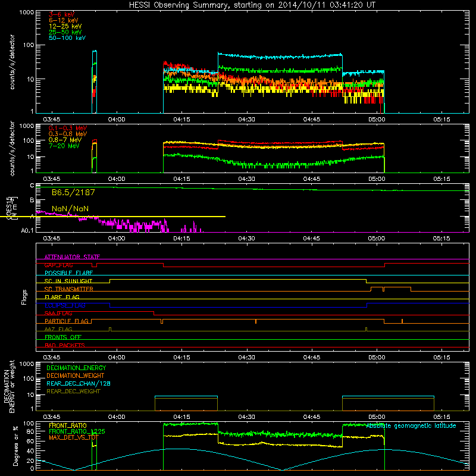476x476 pixels.
Task: Select the MAX_DET_VS_TOT legend label
Action: click(x=74, y=437)
